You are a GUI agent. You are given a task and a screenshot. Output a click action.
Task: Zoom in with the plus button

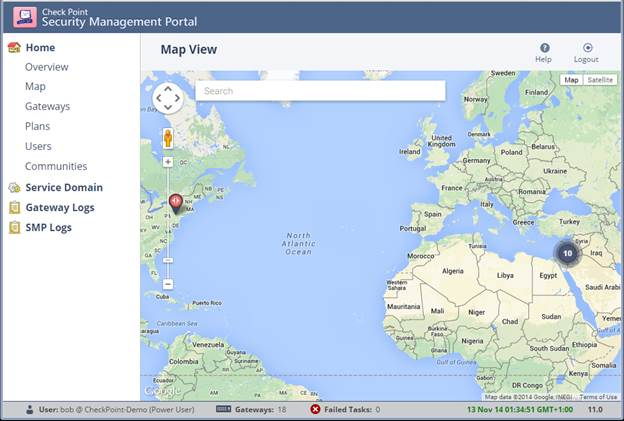click(168, 162)
